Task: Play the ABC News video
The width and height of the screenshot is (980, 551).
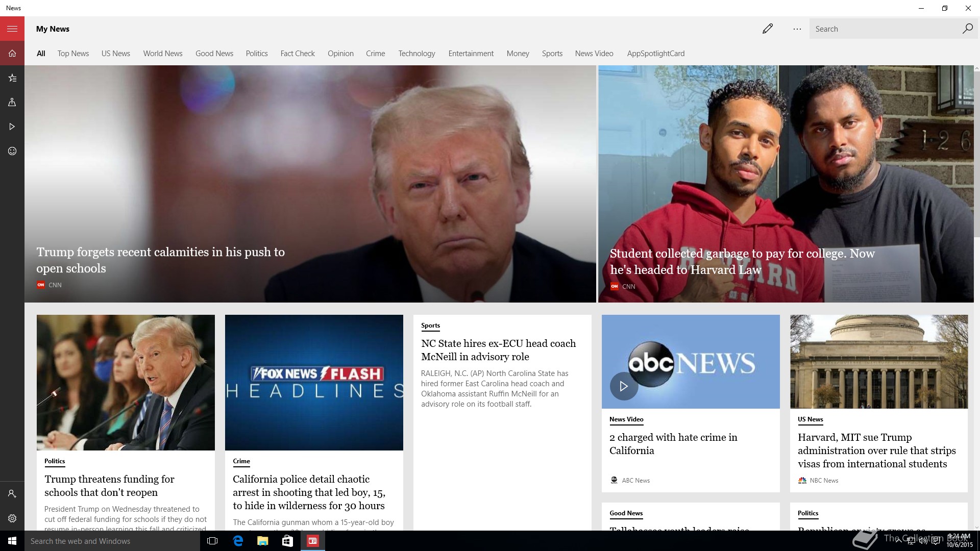Action: (x=624, y=386)
